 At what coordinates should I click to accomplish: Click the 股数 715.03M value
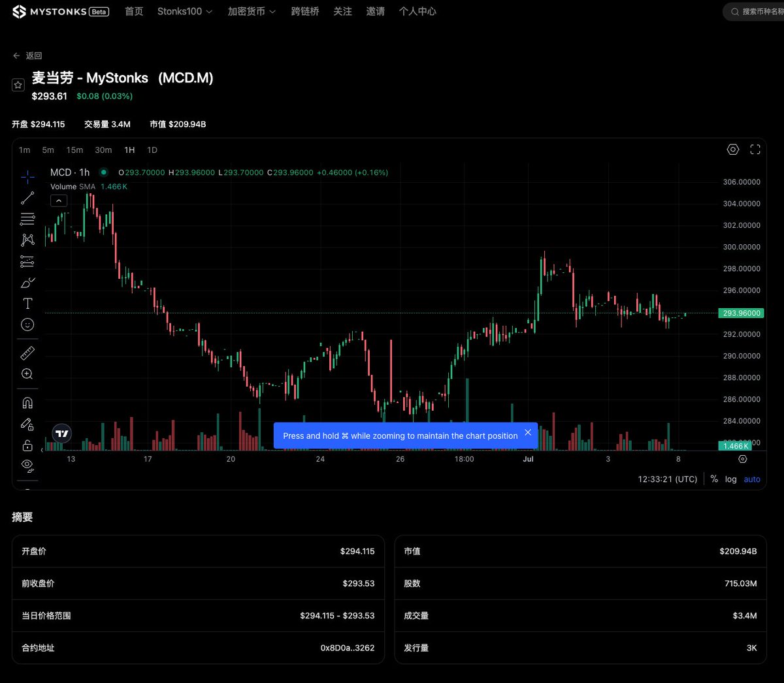pyautogui.click(x=741, y=584)
